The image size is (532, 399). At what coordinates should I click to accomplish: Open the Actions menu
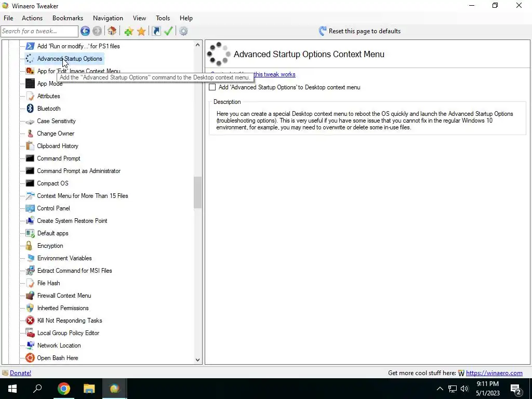click(32, 18)
